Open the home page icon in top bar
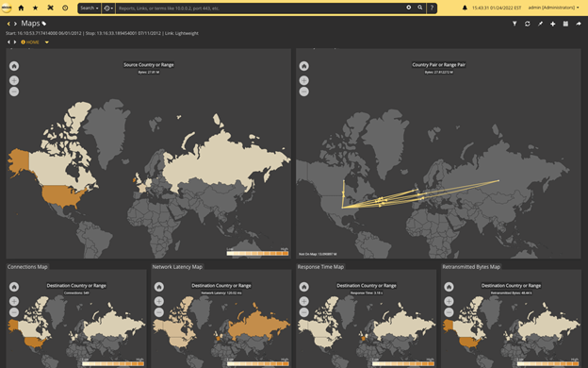The width and height of the screenshot is (588, 368). [21, 8]
